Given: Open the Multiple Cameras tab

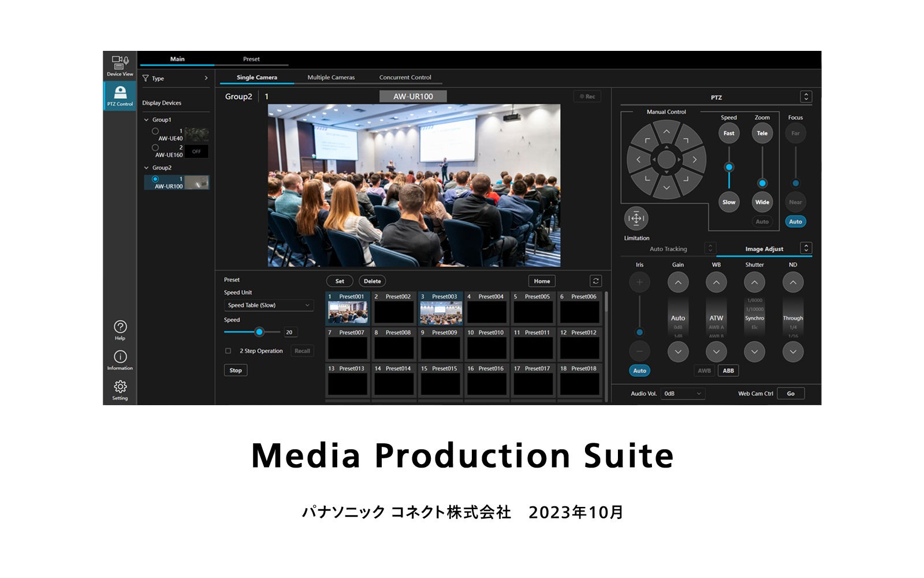Looking at the screenshot, I should [331, 77].
